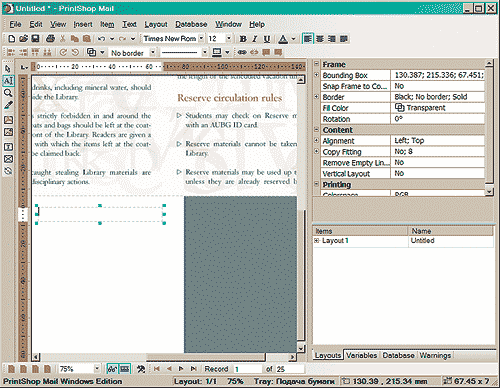This screenshot has height=388, width=500.
Task: Cut selection with the scissors icon
Action: point(62,39)
